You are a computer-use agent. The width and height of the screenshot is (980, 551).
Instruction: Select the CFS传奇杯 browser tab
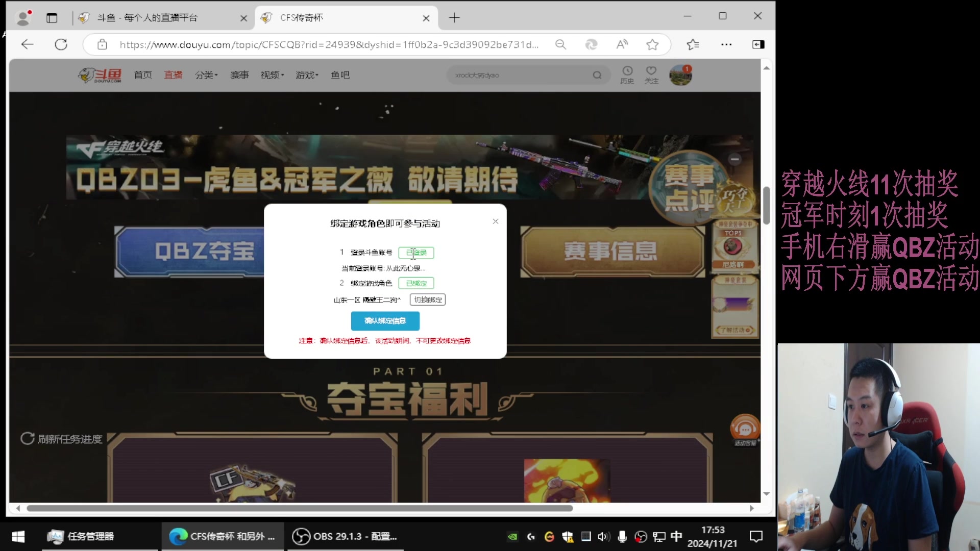coord(346,18)
